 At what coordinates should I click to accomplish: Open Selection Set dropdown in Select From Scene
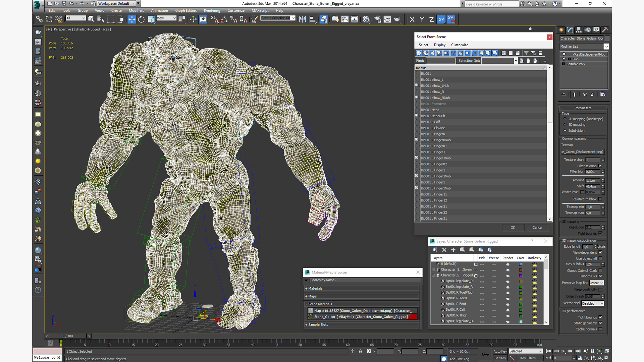(516, 61)
